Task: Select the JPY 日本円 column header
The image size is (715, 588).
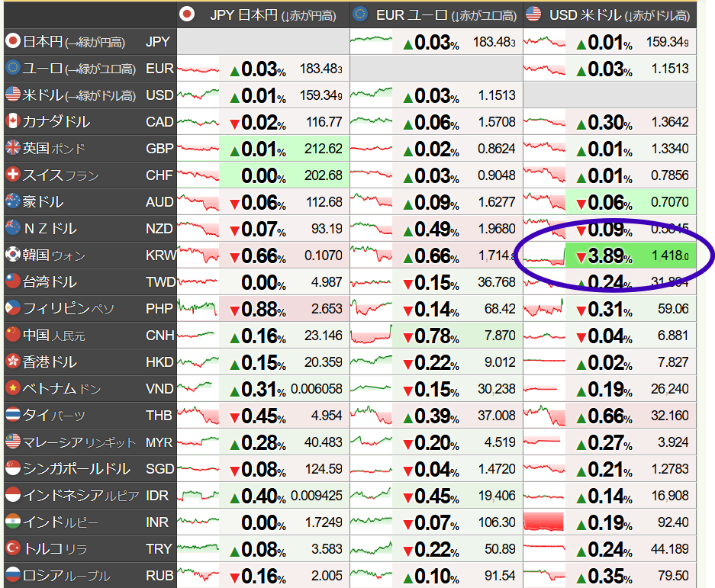Action: click(x=263, y=15)
